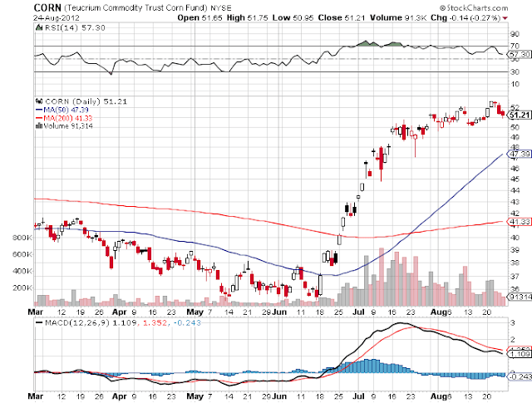Click the 800K volume scale label
This screenshot has height=403, width=532.
point(22,238)
